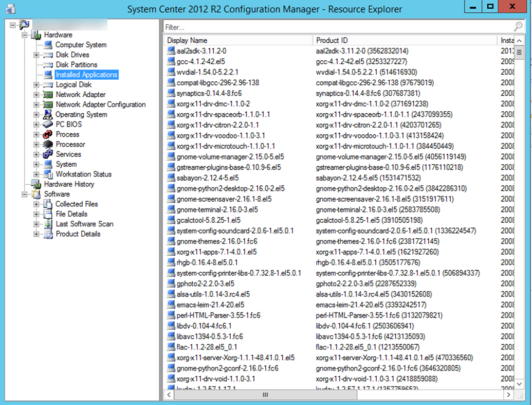This screenshot has width=532, height=405.
Task: Click the horizontal scrollbar right arrow
Action: click(508, 395)
